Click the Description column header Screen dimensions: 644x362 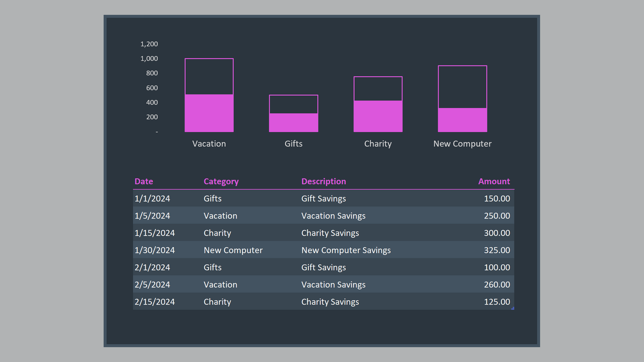point(324,181)
